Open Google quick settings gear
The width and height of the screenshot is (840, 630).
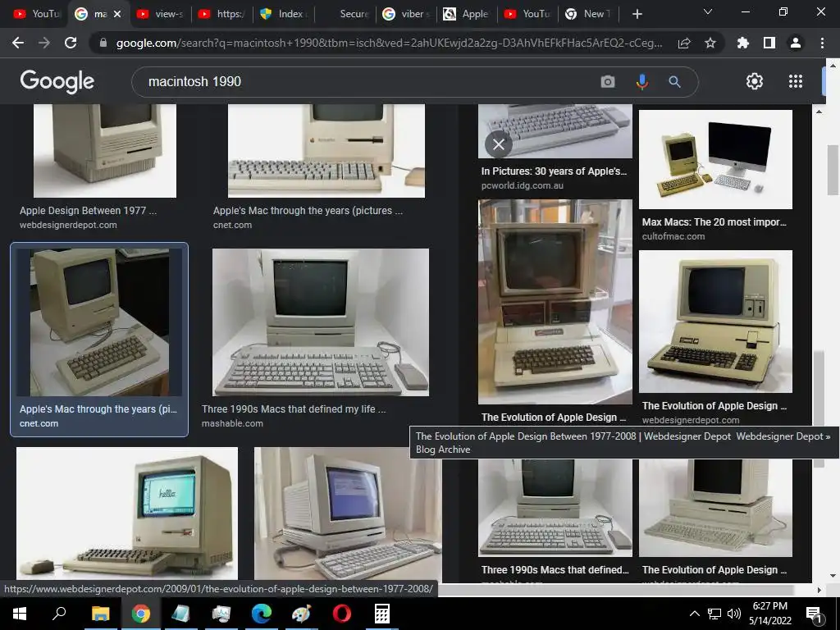[x=755, y=81]
